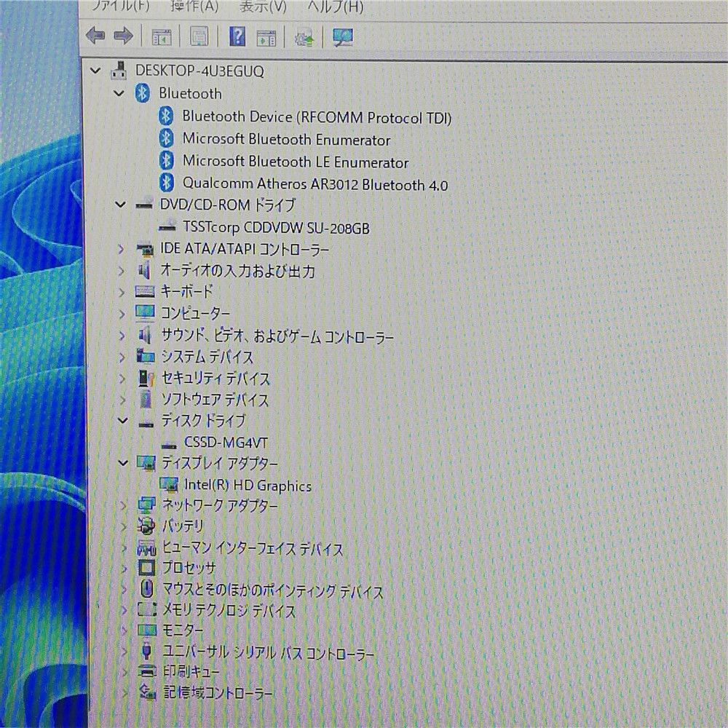This screenshot has width=728, height=728.
Task: Expand サウンド、ビデオ、およびゲーム コントローラー category
Action: point(122,335)
